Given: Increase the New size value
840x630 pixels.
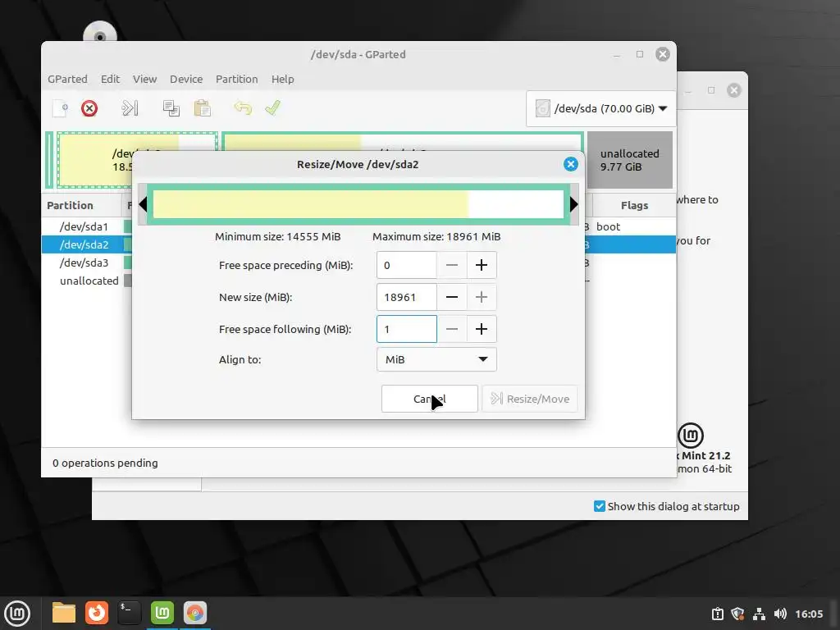Looking at the screenshot, I should pyautogui.click(x=481, y=297).
